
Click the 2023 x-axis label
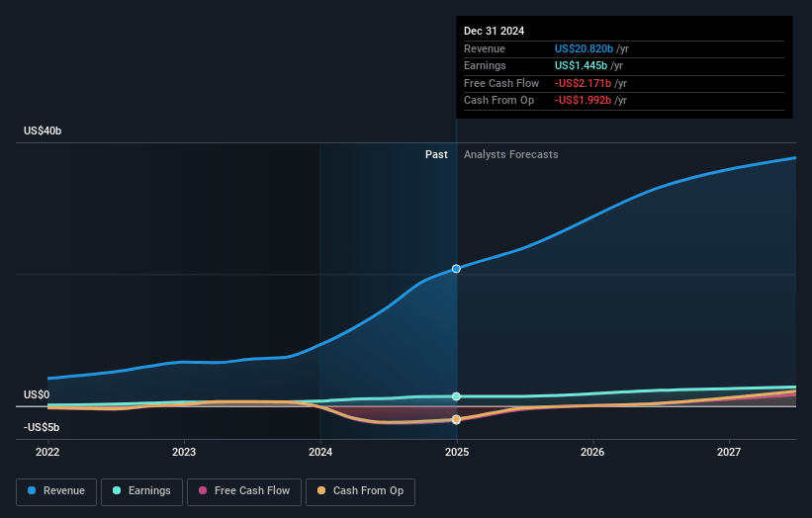pyautogui.click(x=184, y=453)
